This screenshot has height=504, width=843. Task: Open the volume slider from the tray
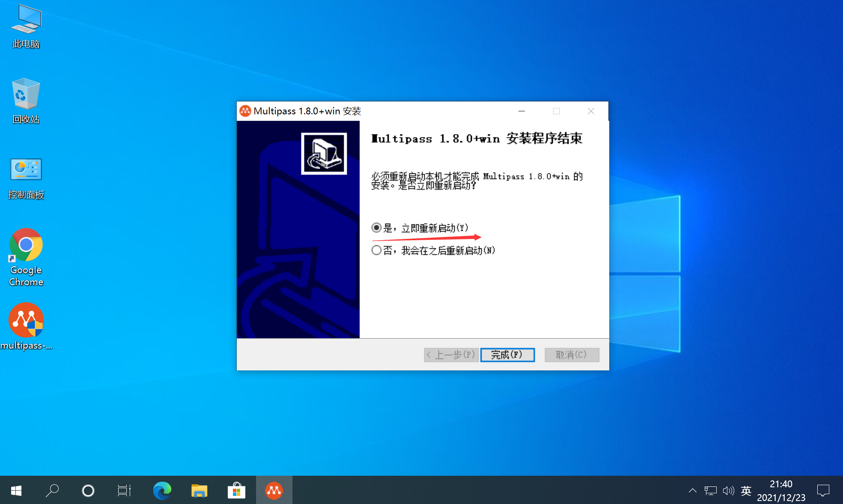coord(729,491)
